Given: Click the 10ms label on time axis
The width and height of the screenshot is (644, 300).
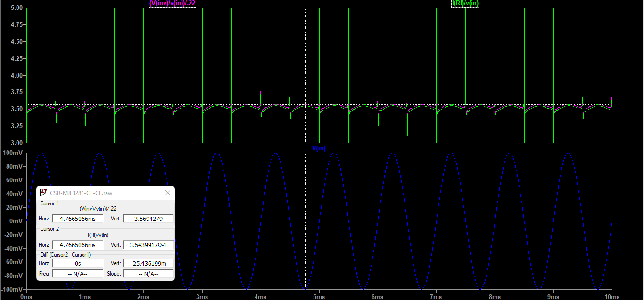Looking at the screenshot, I should (612, 297).
